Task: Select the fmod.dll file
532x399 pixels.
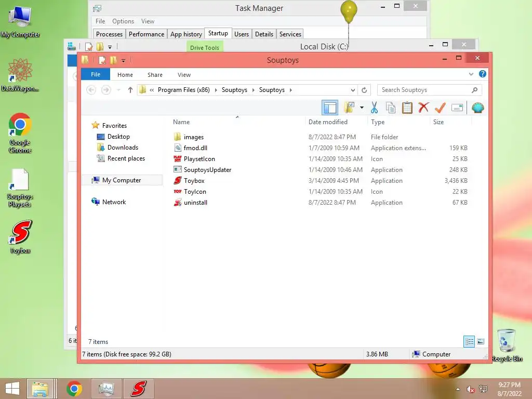Action: click(x=195, y=148)
